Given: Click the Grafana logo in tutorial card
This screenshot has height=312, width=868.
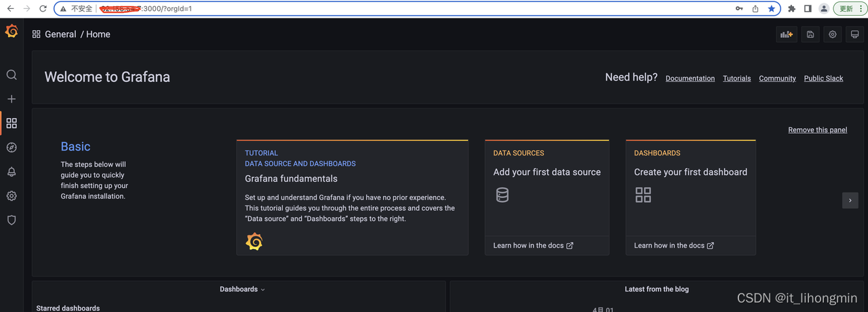Looking at the screenshot, I should pos(254,241).
